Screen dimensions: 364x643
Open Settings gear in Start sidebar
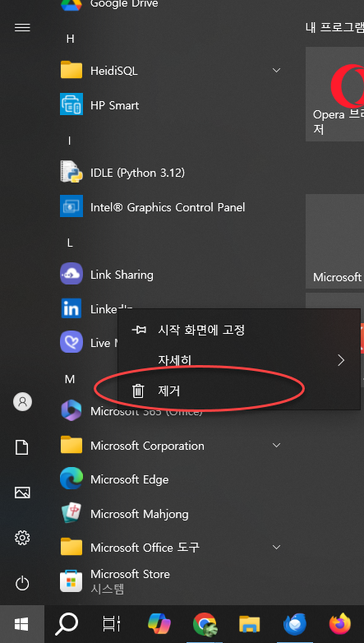pyautogui.click(x=22, y=538)
